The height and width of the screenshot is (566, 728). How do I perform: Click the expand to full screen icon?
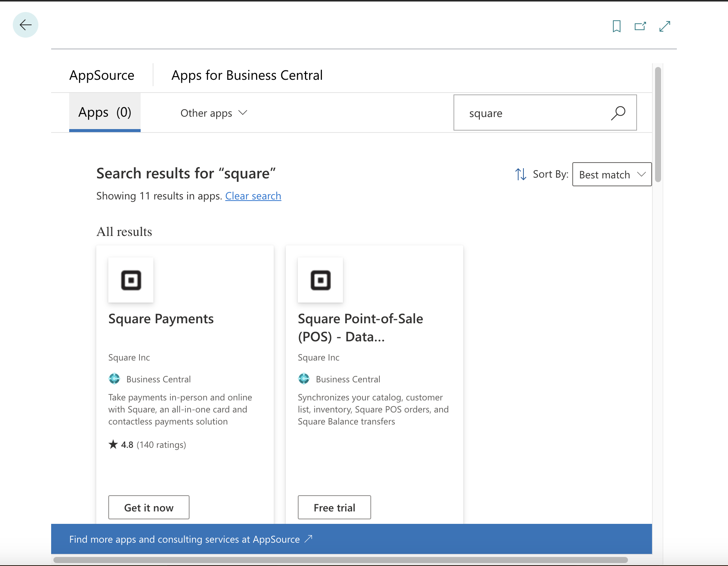[x=664, y=26]
